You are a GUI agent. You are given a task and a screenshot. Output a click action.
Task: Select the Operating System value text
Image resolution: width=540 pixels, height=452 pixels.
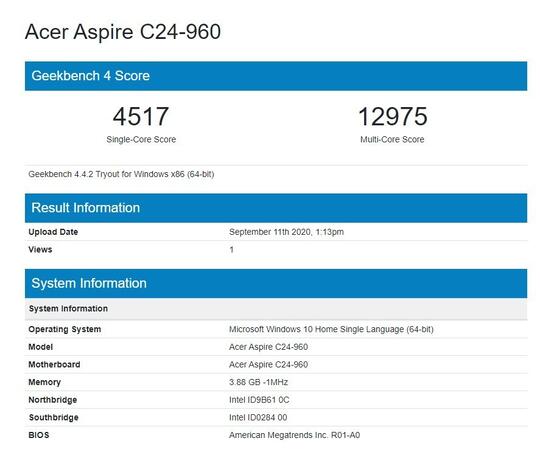[x=331, y=329]
